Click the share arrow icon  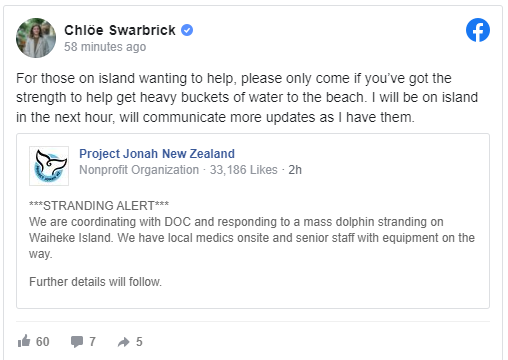[124, 342]
